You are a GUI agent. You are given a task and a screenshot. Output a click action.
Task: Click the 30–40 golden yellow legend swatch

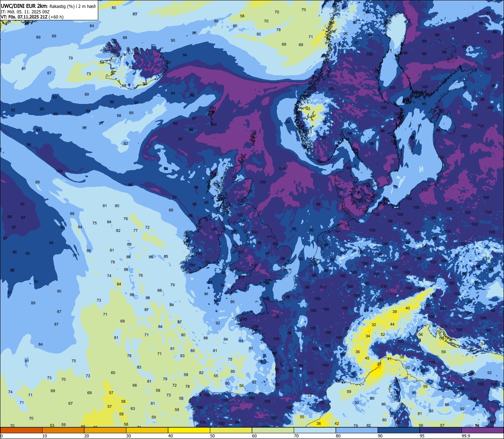coord(147,430)
